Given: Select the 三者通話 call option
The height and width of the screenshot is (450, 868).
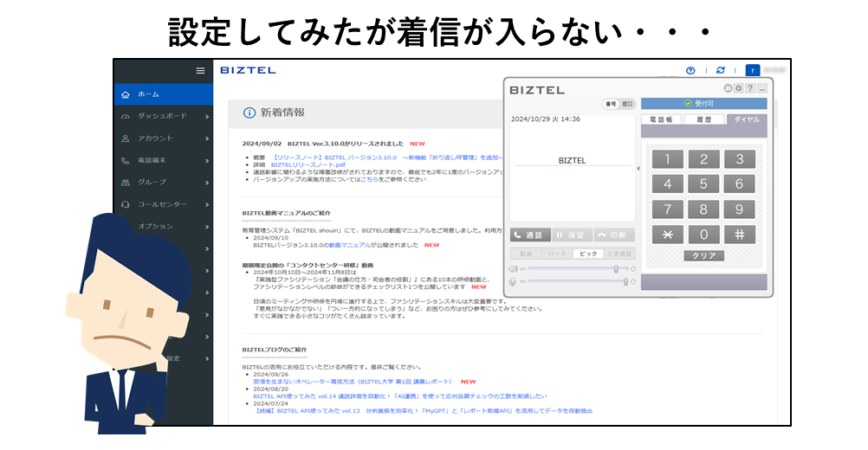Looking at the screenshot, I should point(619,254).
